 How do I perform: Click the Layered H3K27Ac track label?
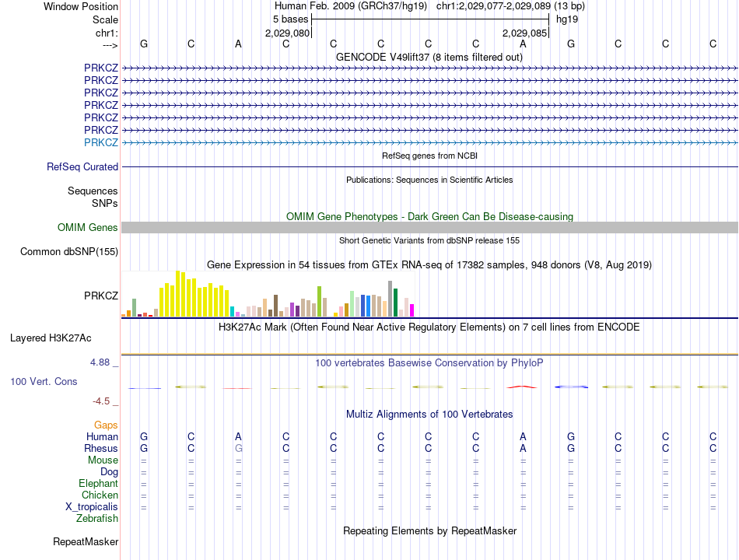pyautogui.click(x=51, y=338)
